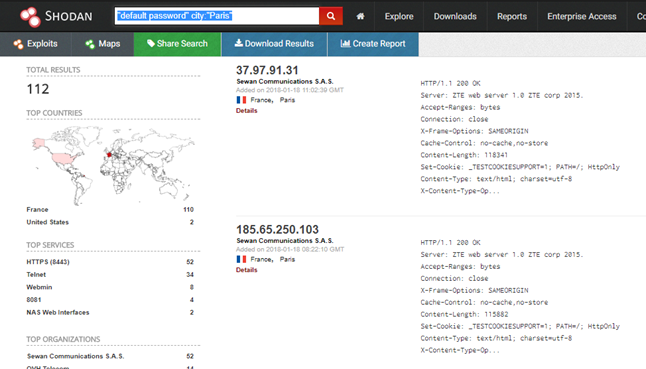Click the world map of top countries
Screen dimensions: 646x369
(112, 166)
